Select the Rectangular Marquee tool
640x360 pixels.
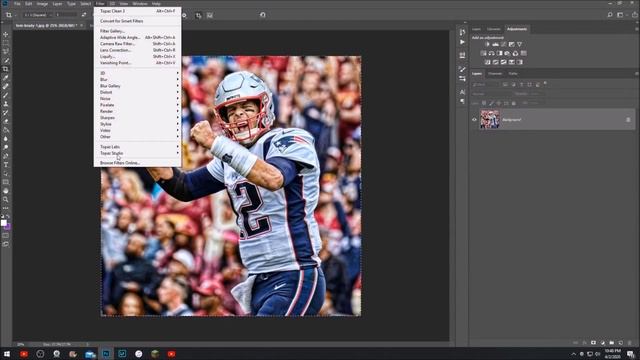[x=6, y=43]
